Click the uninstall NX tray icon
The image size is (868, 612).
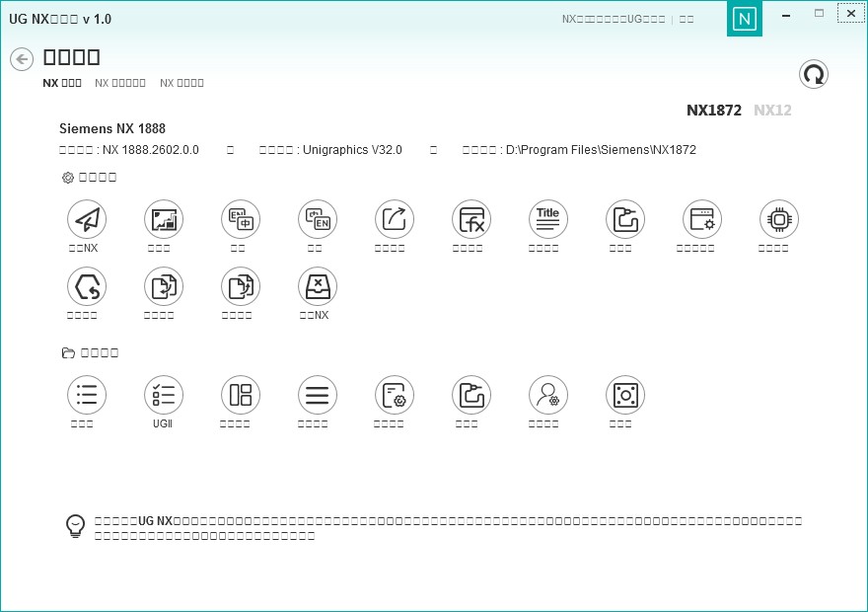tap(318, 286)
